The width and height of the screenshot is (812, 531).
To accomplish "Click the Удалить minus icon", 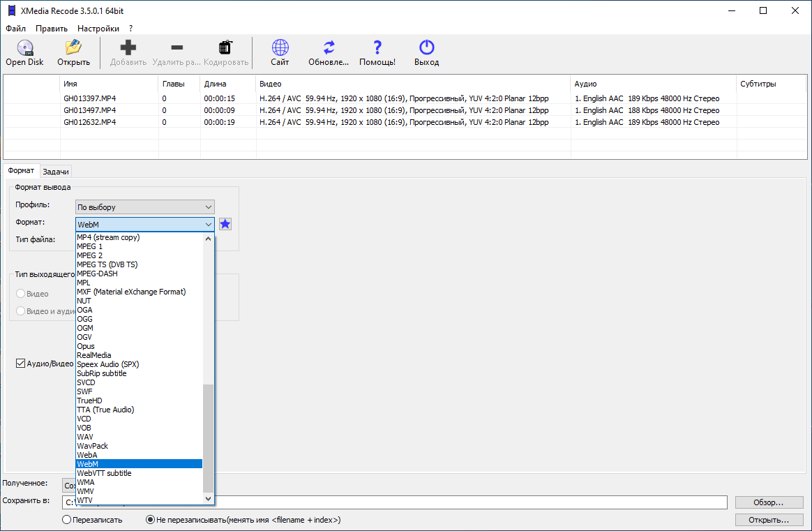I will (176, 47).
